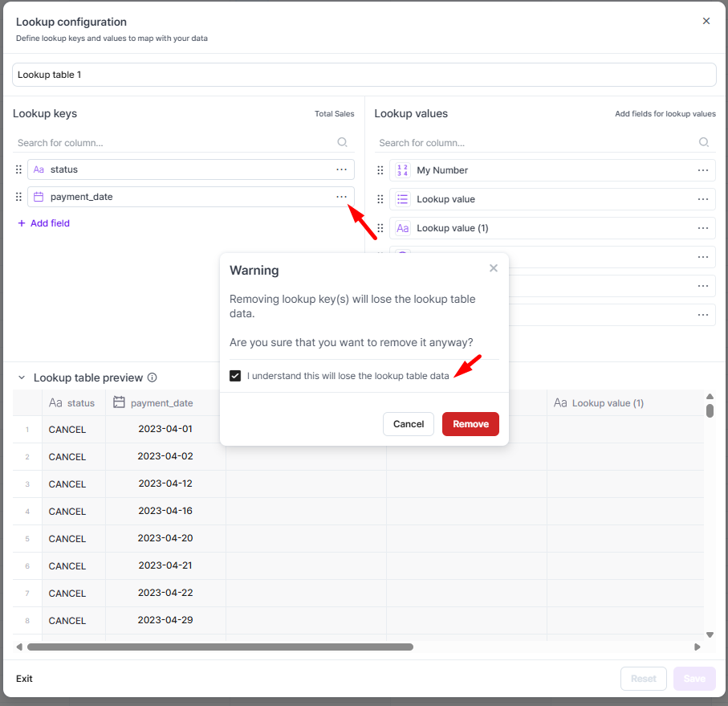Close the Warning dialog with X

[x=494, y=268]
